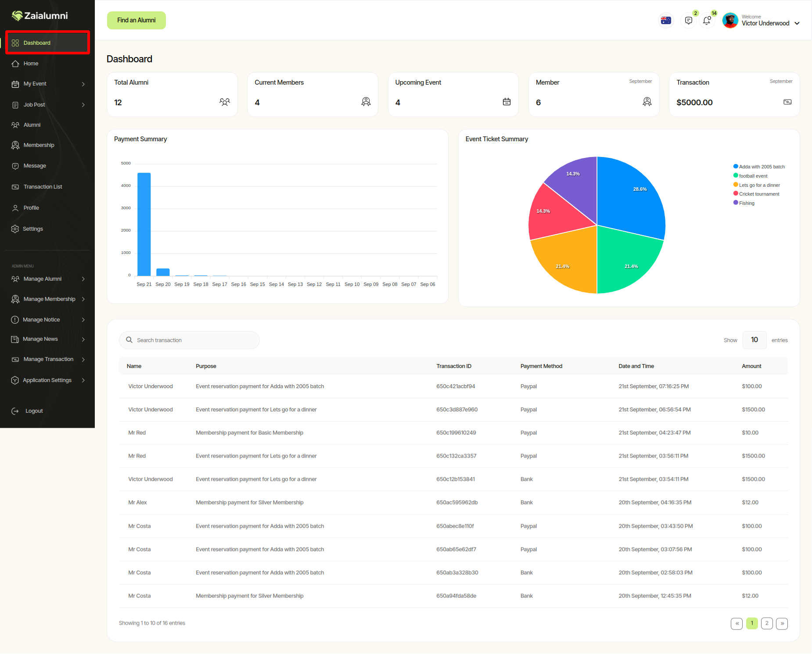Click the Logout link text

(34, 411)
